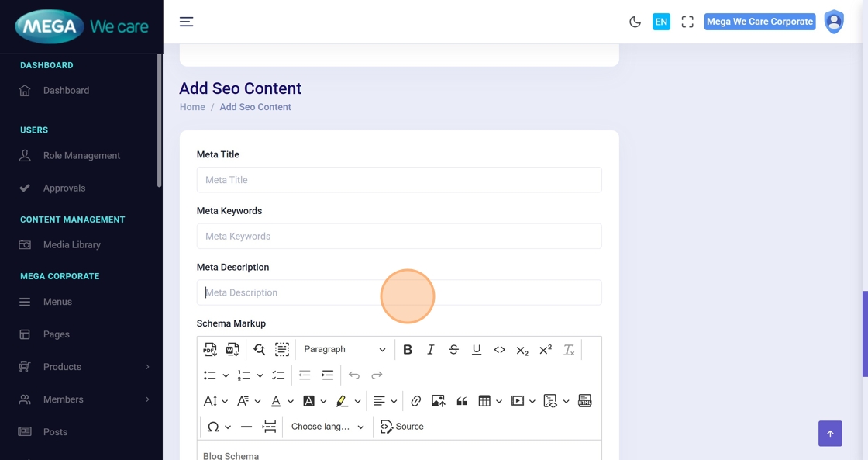The width and height of the screenshot is (868, 460).
Task: Open Find and Replace tool
Action: tap(259, 350)
